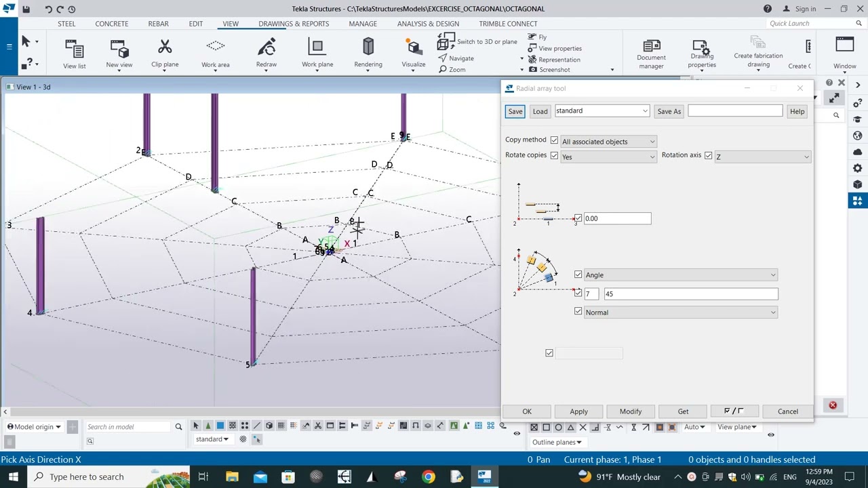Click the search magnifier in model search

pos(178,426)
